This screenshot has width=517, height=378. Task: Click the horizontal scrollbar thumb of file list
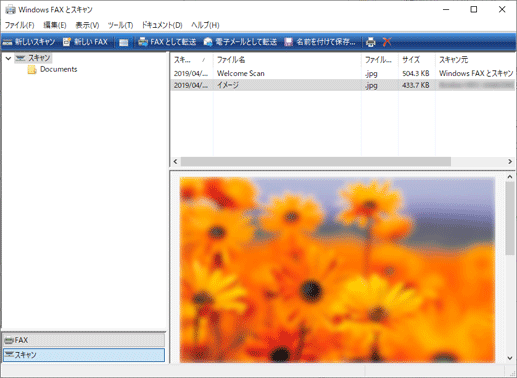[x=316, y=162]
